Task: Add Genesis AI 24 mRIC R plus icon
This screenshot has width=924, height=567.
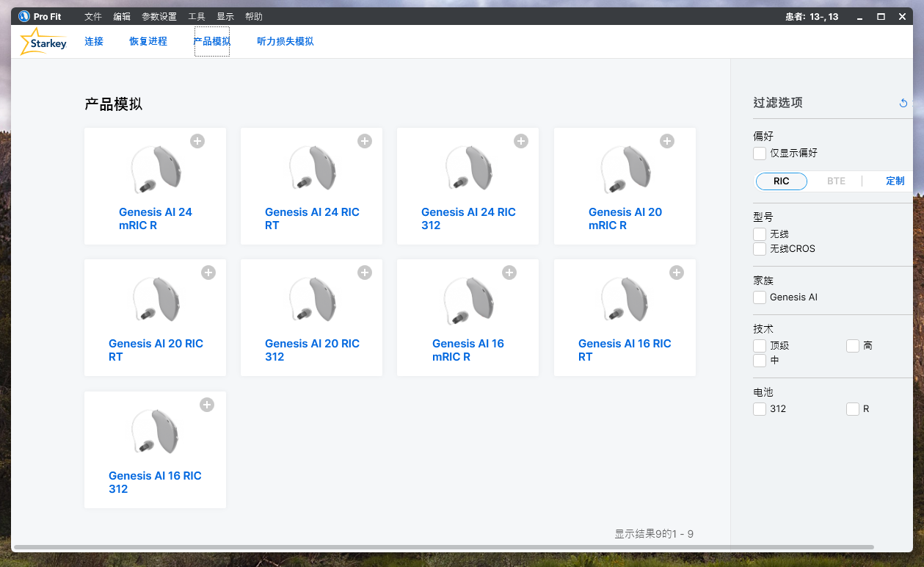Action: (x=197, y=141)
